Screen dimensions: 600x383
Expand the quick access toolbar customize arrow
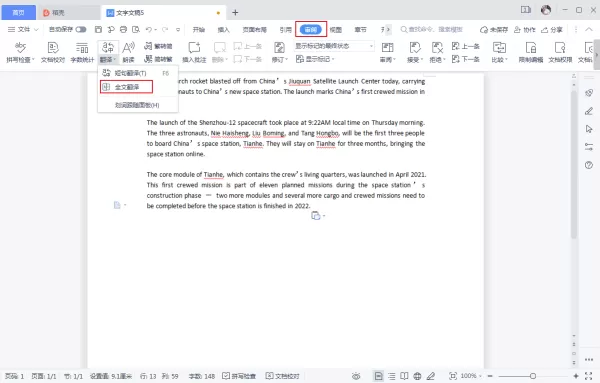pyautogui.click(x=178, y=29)
